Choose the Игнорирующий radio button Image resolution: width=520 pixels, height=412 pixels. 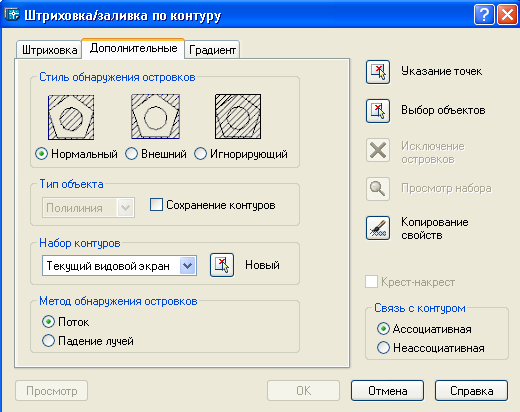200,154
